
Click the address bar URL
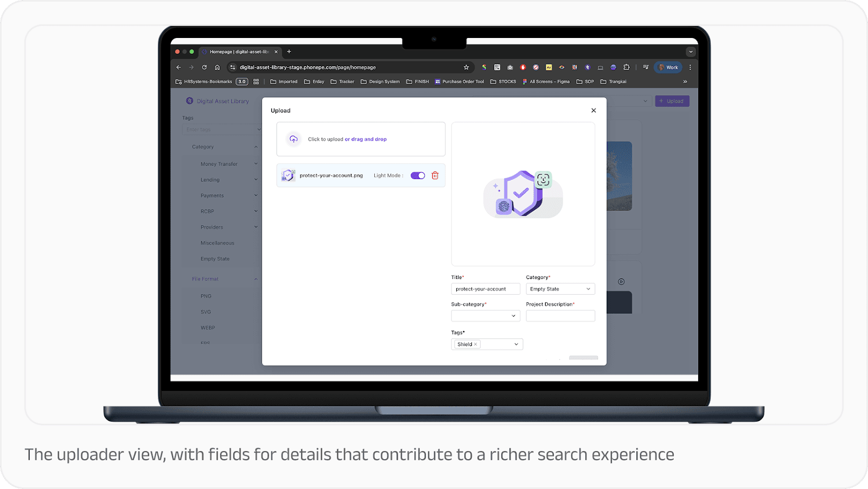(308, 67)
